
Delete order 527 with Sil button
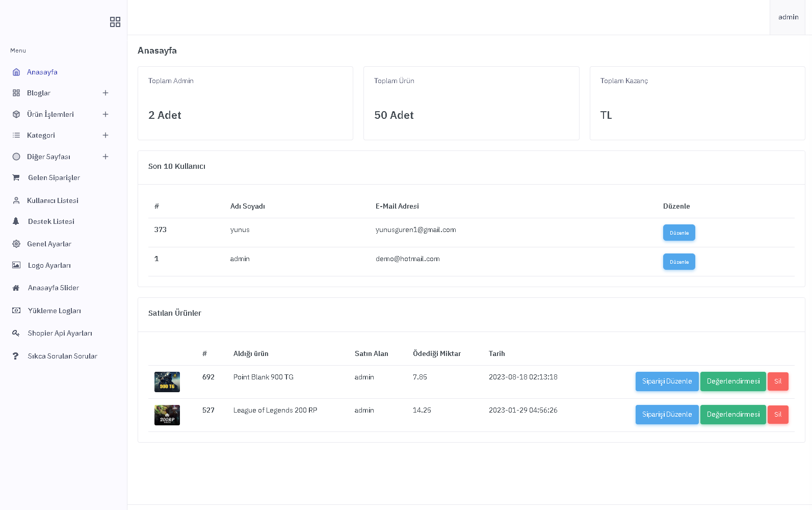tap(778, 415)
